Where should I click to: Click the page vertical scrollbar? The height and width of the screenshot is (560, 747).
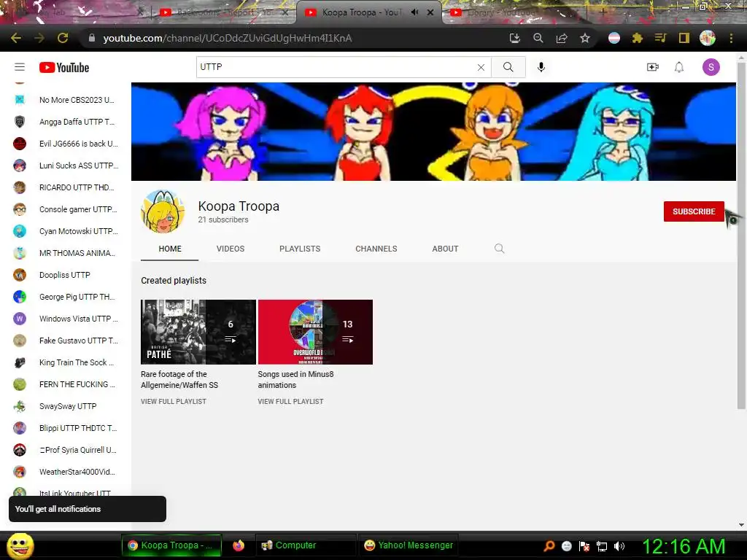click(741, 235)
